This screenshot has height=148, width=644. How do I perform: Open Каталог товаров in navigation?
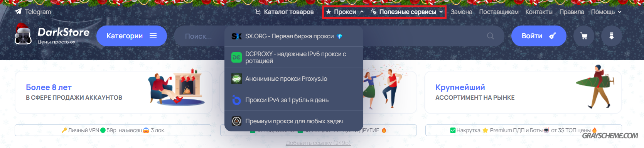(285, 12)
